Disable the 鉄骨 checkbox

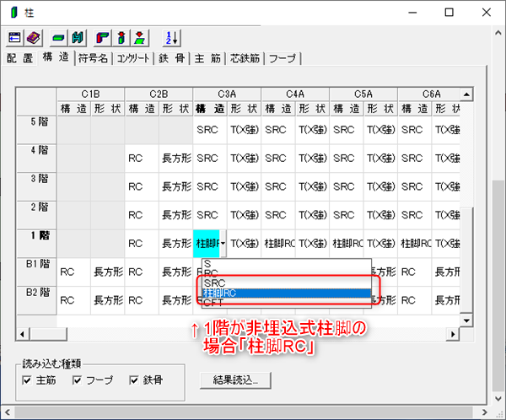[133, 380]
